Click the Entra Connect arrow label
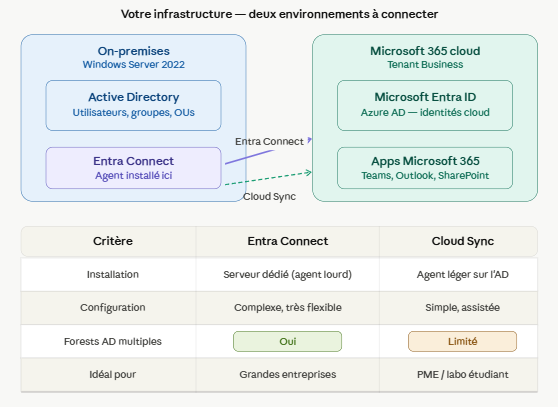The image size is (558, 407). (x=269, y=142)
